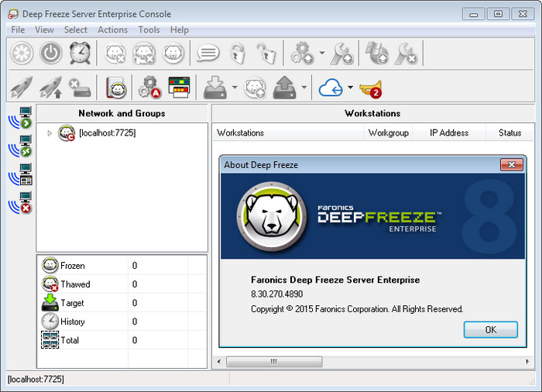
Task: Sort by IP Address column header
Action: (449, 132)
